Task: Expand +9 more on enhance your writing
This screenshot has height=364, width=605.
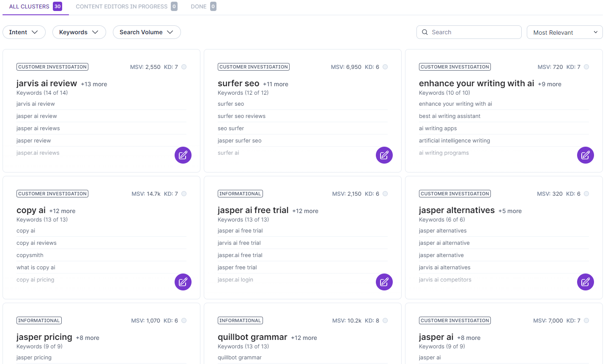Action: click(550, 84)
